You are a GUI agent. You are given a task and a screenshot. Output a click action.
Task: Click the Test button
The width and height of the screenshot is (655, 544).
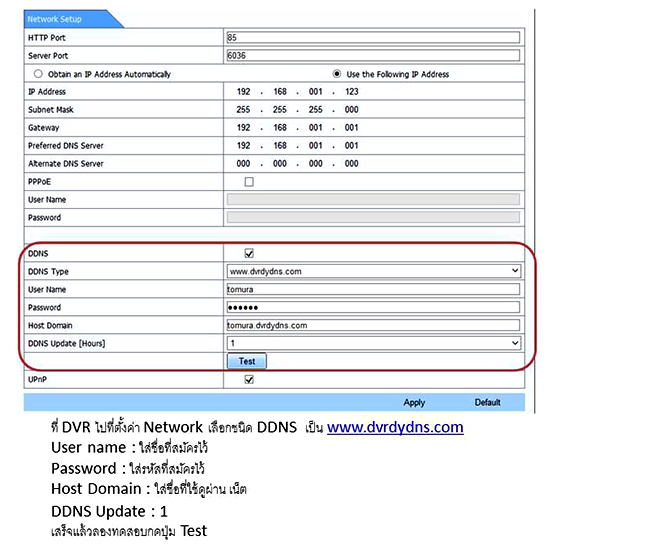(247, 361)
